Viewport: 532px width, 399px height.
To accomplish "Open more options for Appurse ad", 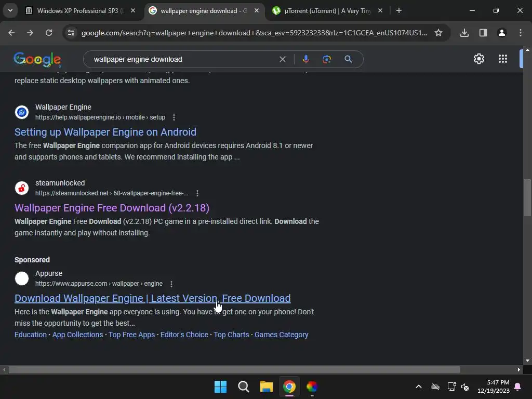I will coord(171,284).
